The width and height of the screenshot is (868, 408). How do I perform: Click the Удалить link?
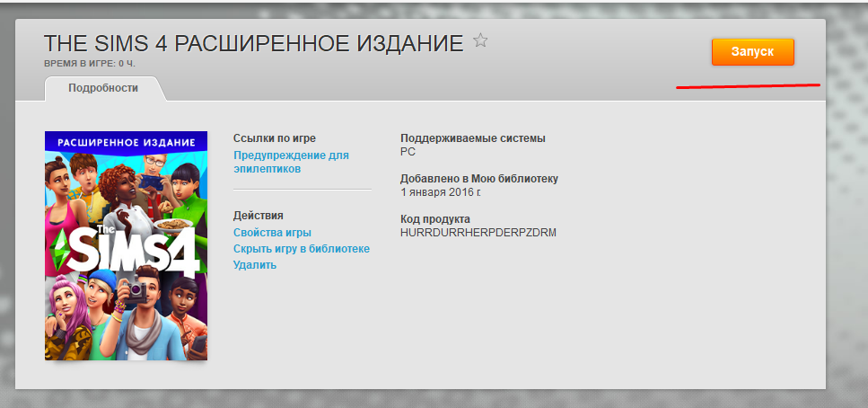coord(254,265)
